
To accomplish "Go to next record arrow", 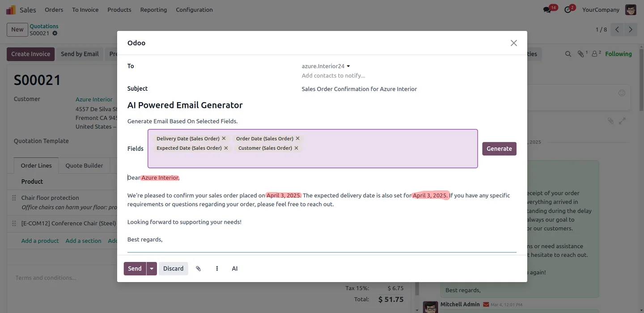I will point(631,30).
